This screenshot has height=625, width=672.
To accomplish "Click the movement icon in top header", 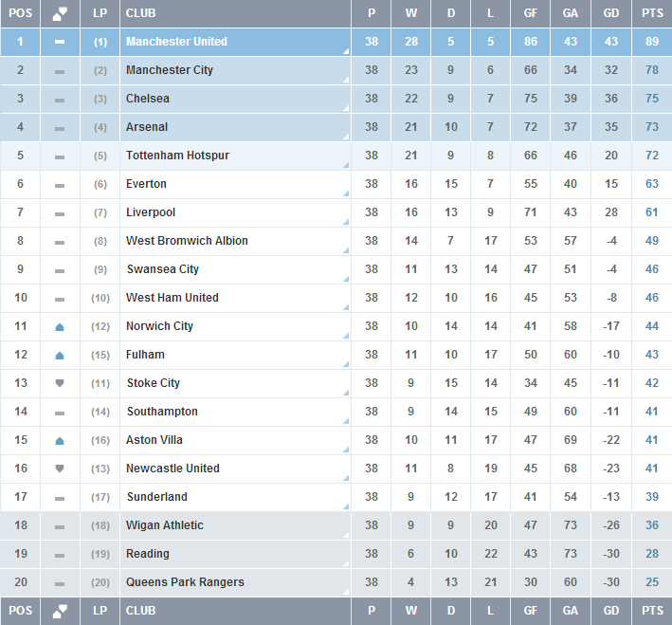I will tap(60, 13).
